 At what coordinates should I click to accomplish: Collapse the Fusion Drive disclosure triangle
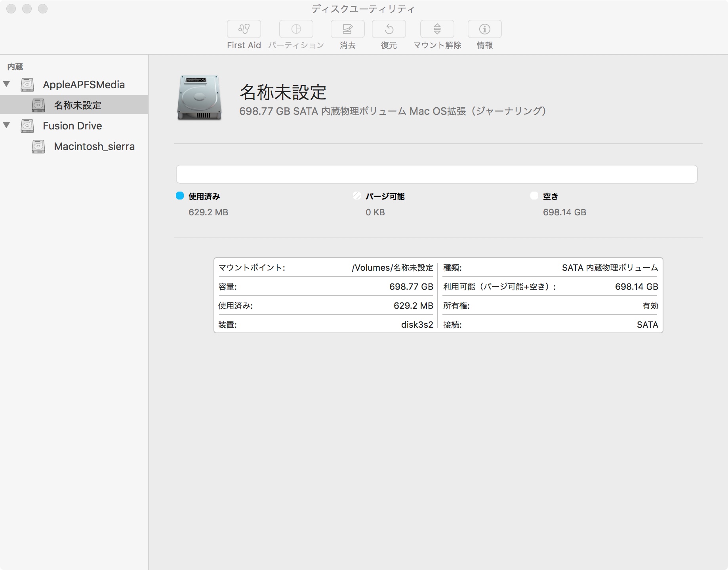[x=7, y=125]
